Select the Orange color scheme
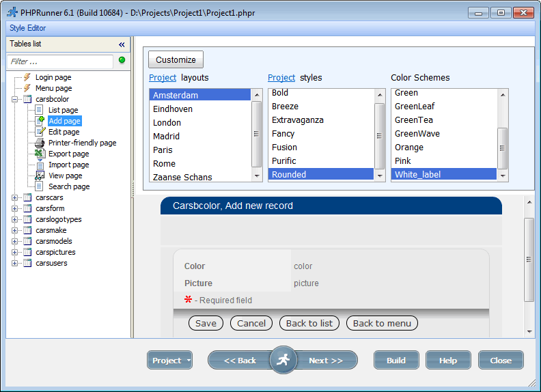Screen dimensions: 541x392 coord(444,148)
